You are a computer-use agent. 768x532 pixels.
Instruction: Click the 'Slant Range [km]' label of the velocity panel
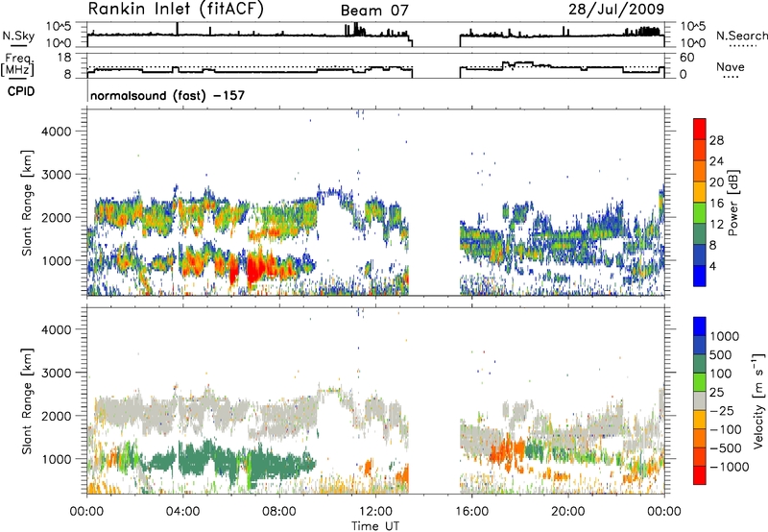(x=27, y=400)
